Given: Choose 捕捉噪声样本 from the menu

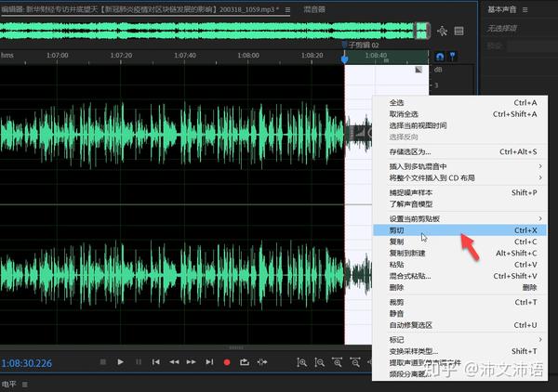Looking at the screenshot, I should pos(459,192).
